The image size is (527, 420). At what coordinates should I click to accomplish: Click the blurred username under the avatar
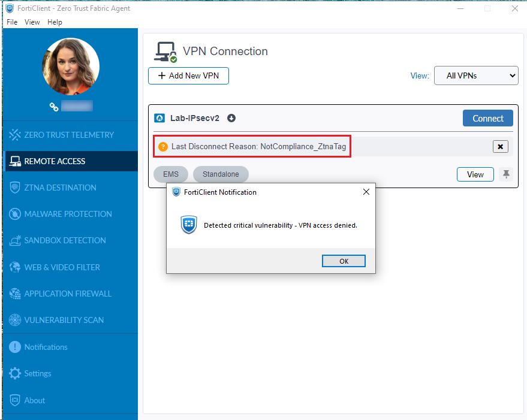[x=77, y=106]
